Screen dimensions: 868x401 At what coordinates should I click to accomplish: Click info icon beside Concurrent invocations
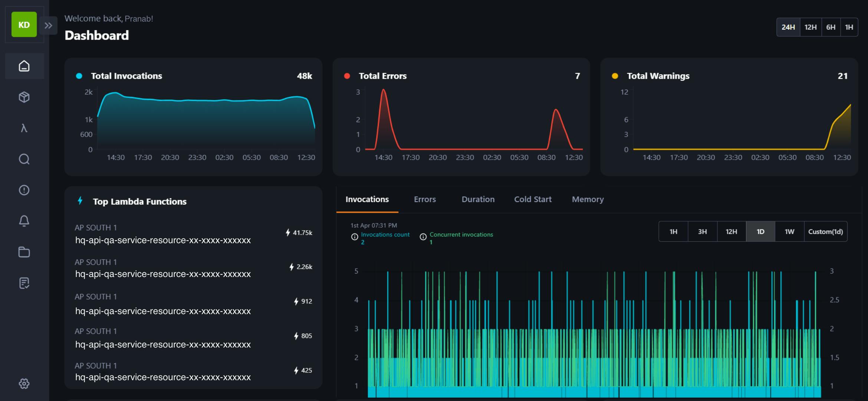coord(423,237)
